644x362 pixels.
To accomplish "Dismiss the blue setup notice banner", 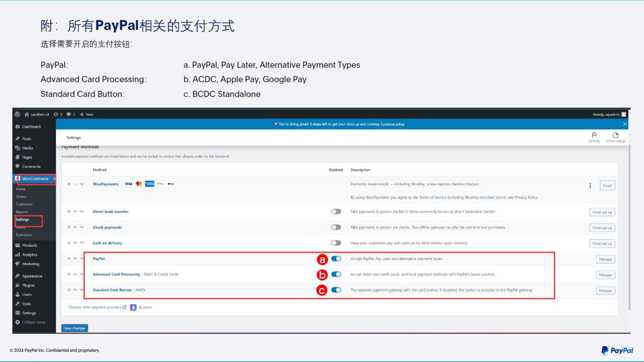I will tap(625, 124).
